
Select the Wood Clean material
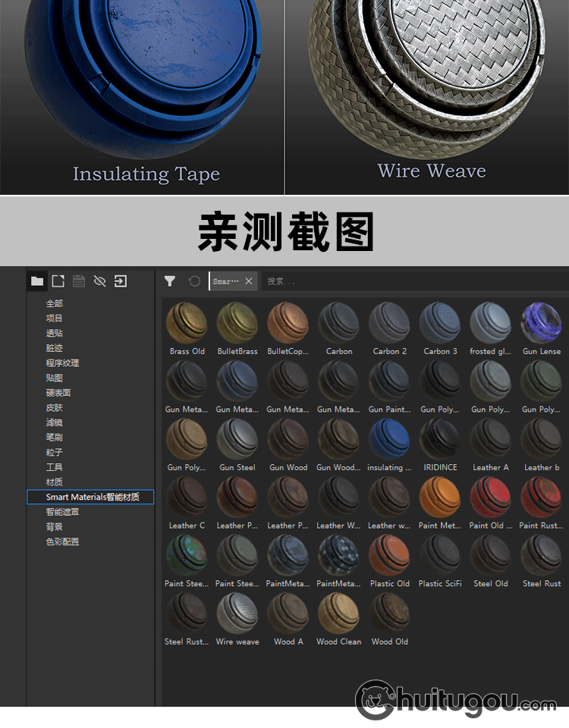338,613
